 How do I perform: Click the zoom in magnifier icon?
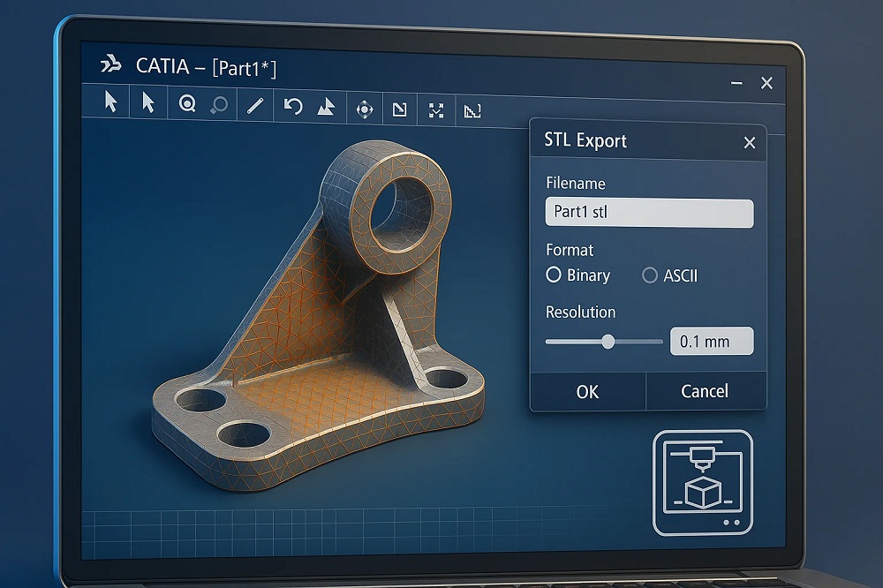pyautogui.click(x=187, y=103)
